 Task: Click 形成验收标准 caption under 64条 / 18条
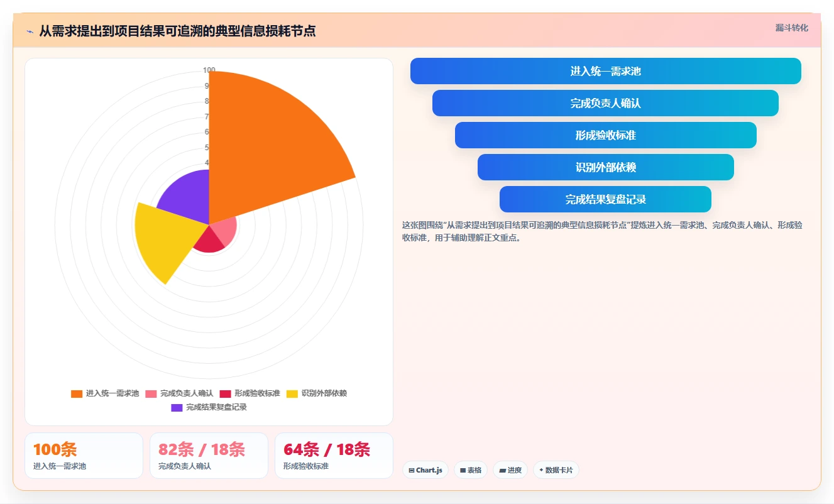306,466
